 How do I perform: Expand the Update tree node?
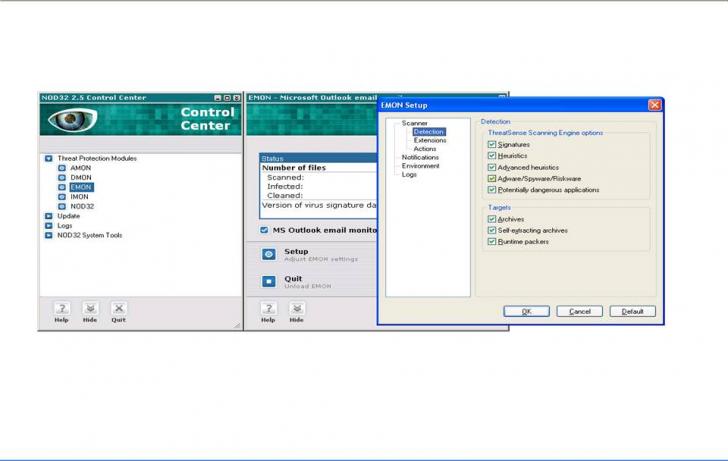49,216
